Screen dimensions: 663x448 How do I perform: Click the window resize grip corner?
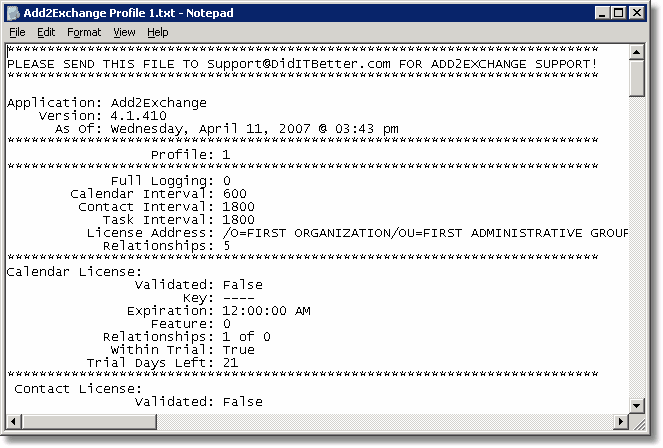coord(638,422)
